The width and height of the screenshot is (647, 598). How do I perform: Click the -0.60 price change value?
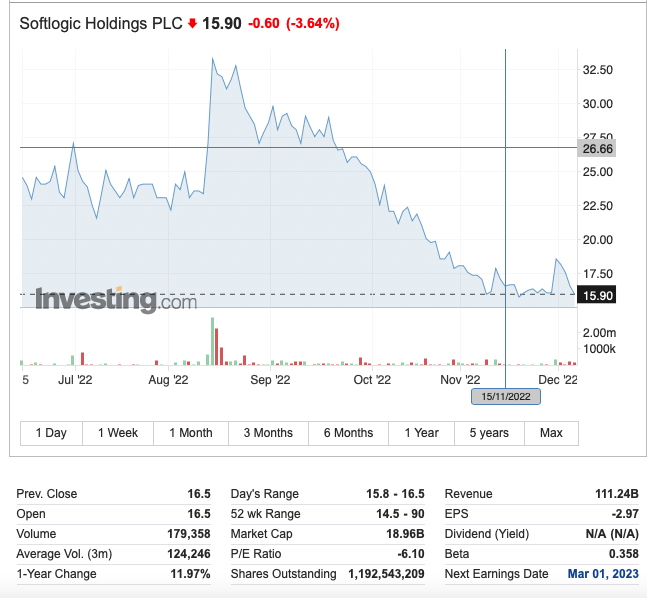coord(264,24)
